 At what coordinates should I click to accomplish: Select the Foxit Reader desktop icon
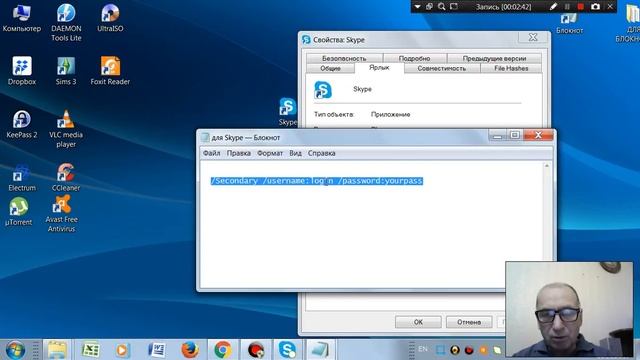click(110, 71)
